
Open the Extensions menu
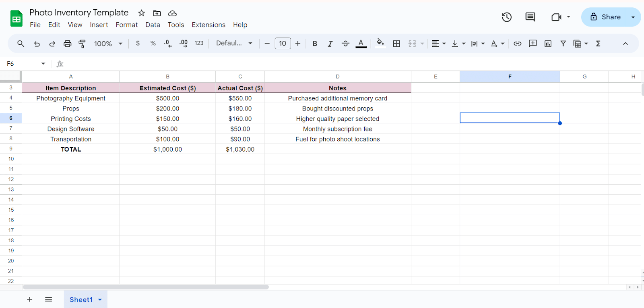pyautogui.click(x=208, y=25)
